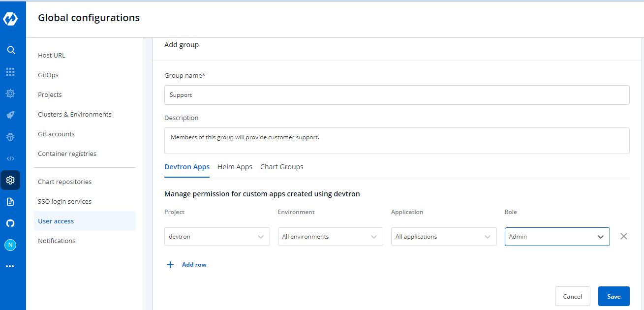Click the code brackets icon in sidebar
644x310 pixels.
pyautogui.click(x=10, y=158)
